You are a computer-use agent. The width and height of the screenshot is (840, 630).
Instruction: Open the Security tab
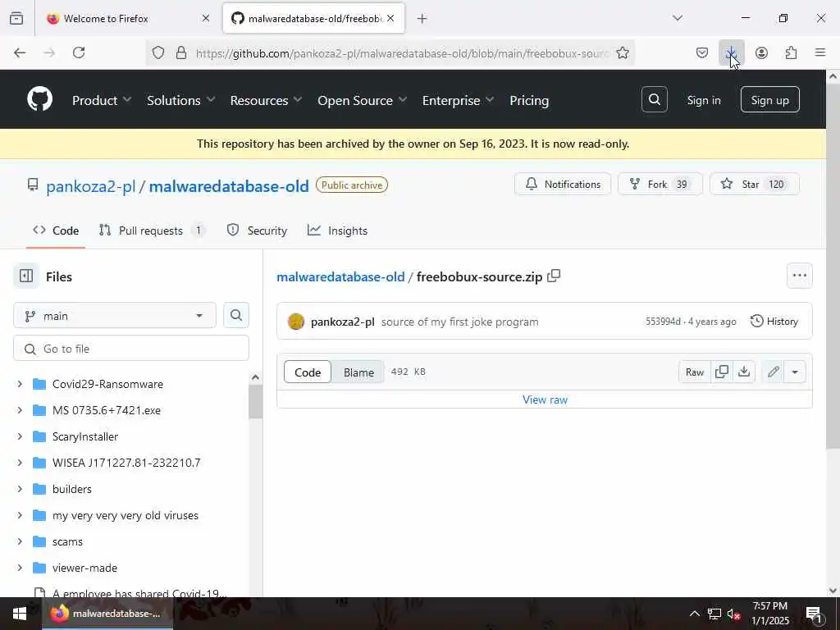pos(257,231)
